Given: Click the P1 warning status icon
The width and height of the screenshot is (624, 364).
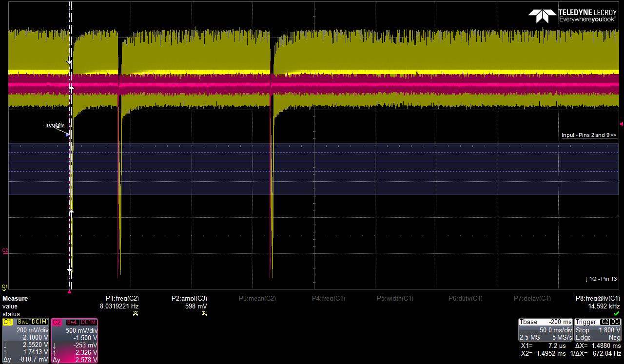Looking at the screenshot, I should (x=136, y=313).
